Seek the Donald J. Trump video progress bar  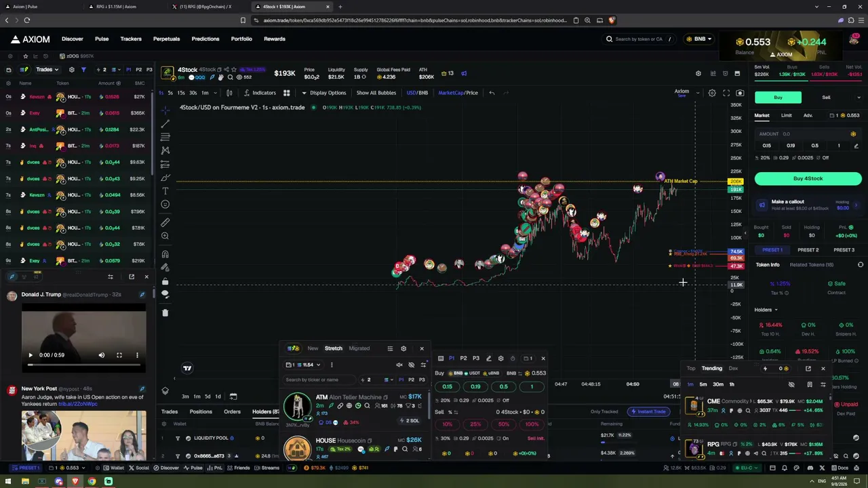[x=83, y=365]
